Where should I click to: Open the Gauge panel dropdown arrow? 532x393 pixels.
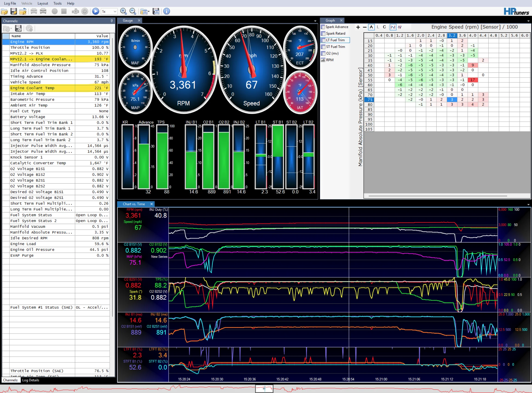[315, 21]
